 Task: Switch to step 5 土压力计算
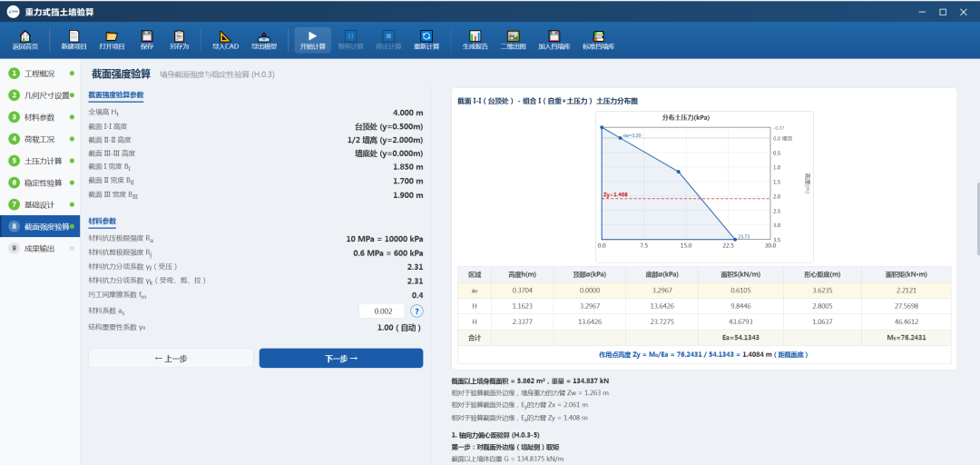point(40,161)
